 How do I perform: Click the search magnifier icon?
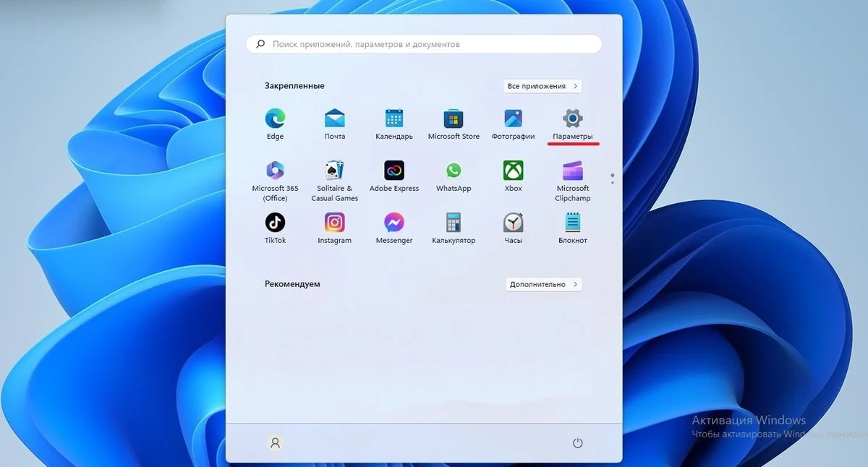point(260,44)
